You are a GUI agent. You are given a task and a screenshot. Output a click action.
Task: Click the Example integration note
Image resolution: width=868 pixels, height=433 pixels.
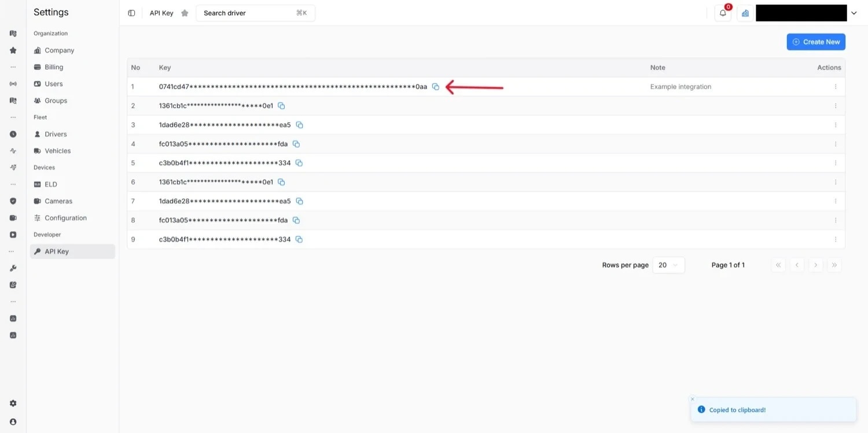tap(681, 87)
